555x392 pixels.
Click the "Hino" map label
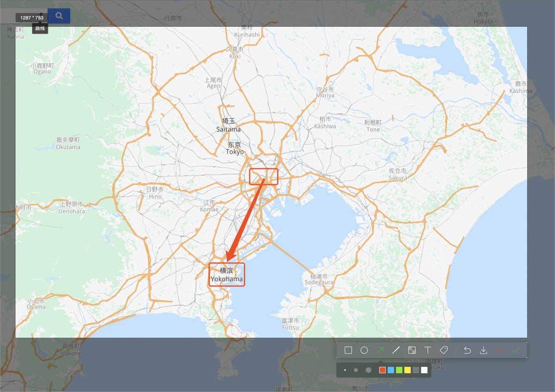point(155,196)
